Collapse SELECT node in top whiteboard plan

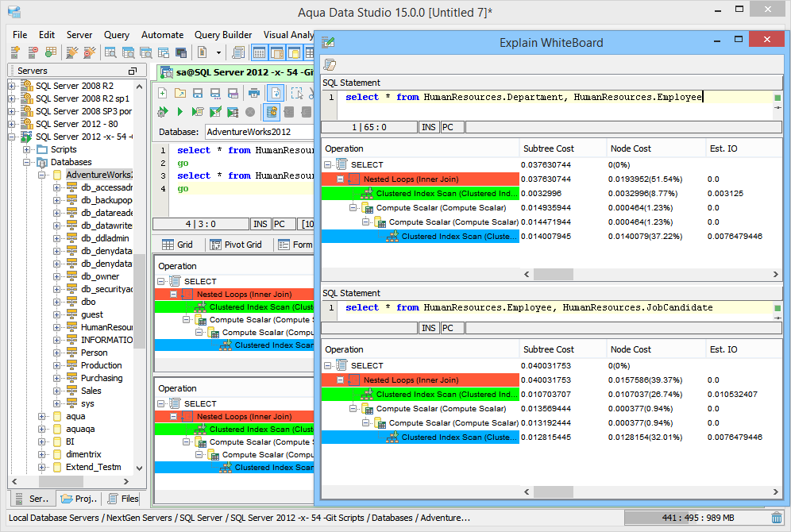point(327,164)
